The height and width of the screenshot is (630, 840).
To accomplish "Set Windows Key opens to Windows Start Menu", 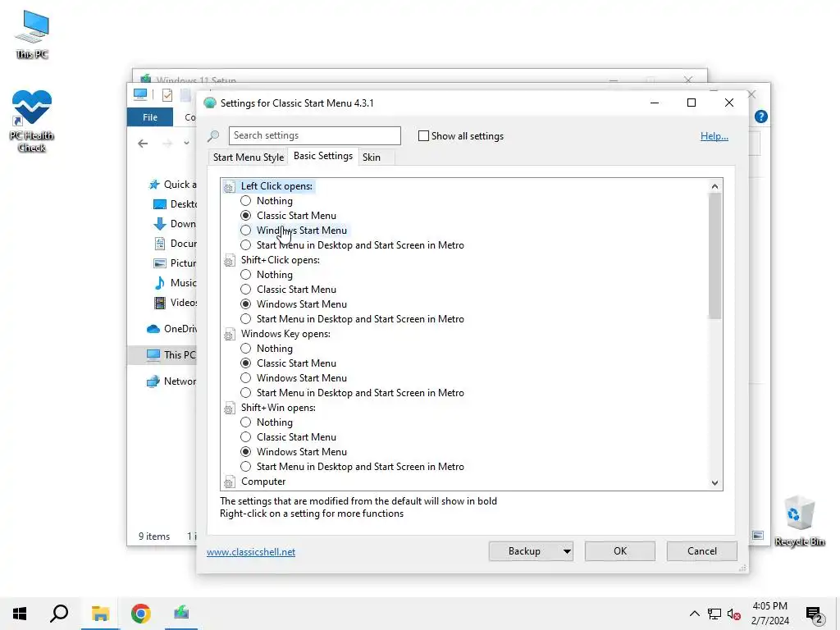I will 245,378.
